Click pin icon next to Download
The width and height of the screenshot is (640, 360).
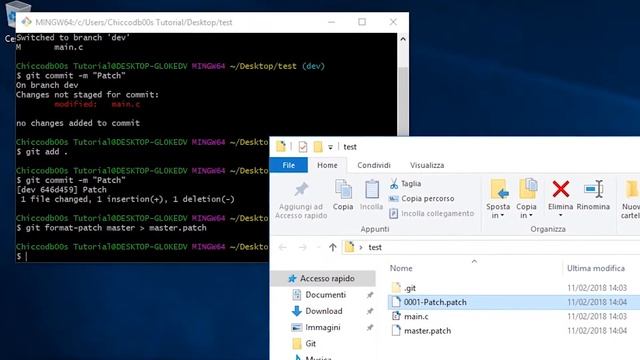tap(370, 311)
